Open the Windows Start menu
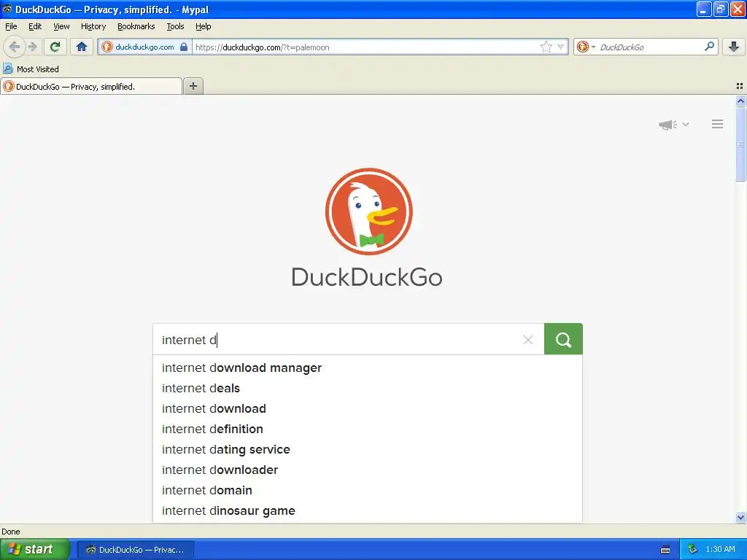The height and width of the screenshot is (560, 747). [x=35, y=549]
